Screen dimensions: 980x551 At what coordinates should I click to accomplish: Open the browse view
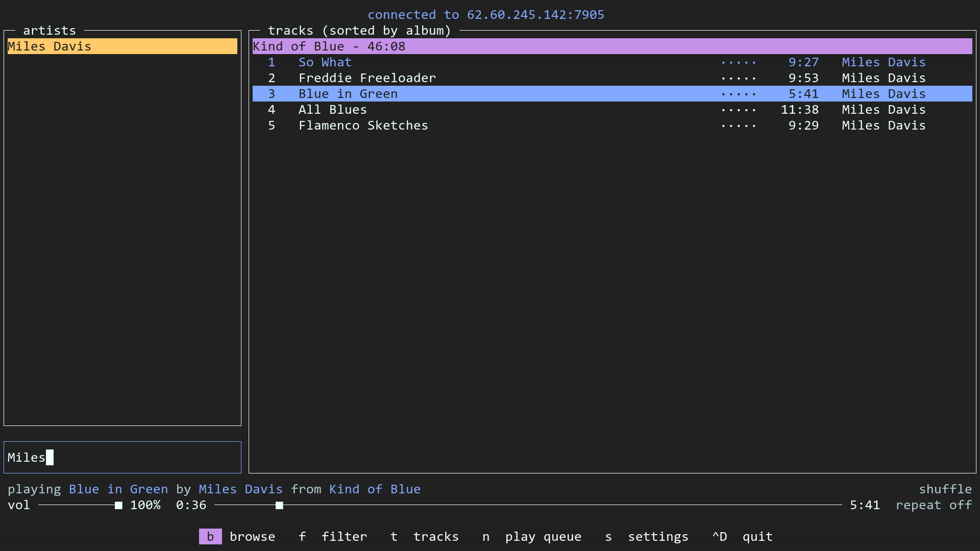252,537
